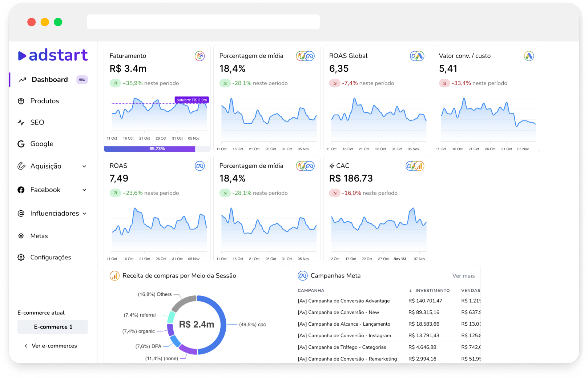
Task: Click the Influenciadores at-sign icon
Action: coord(21,214)
